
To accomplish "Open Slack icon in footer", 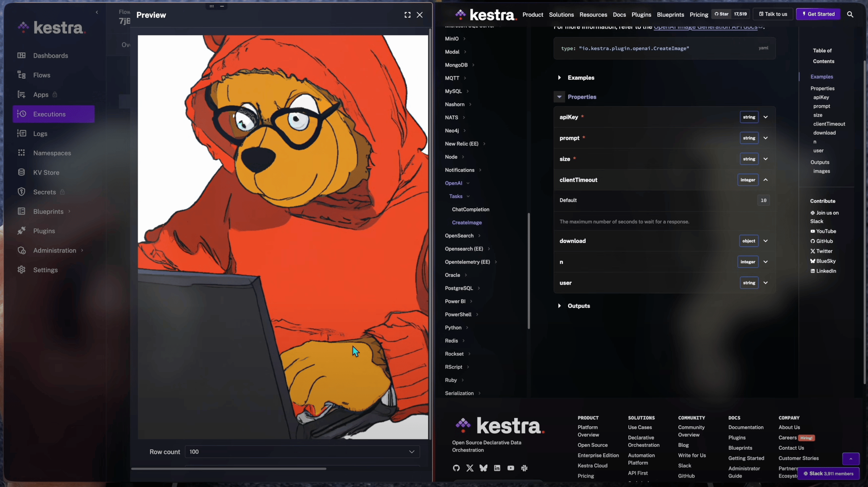I will tap(524, 468).
